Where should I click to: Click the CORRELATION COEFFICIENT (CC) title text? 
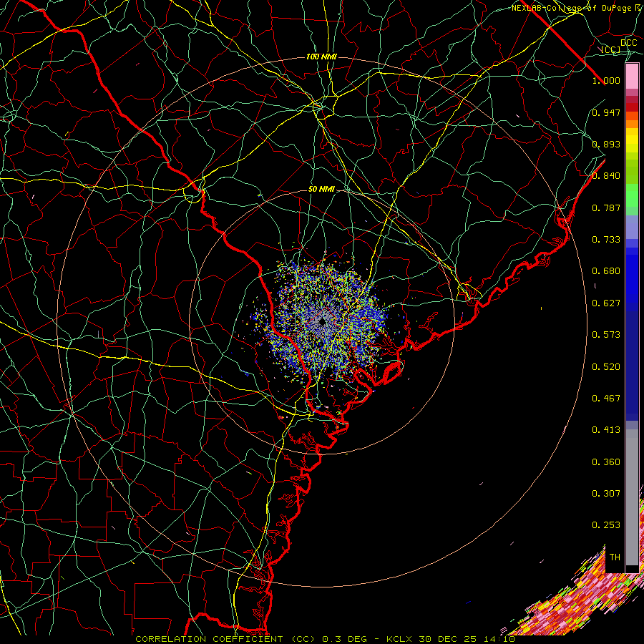(225, 639)
